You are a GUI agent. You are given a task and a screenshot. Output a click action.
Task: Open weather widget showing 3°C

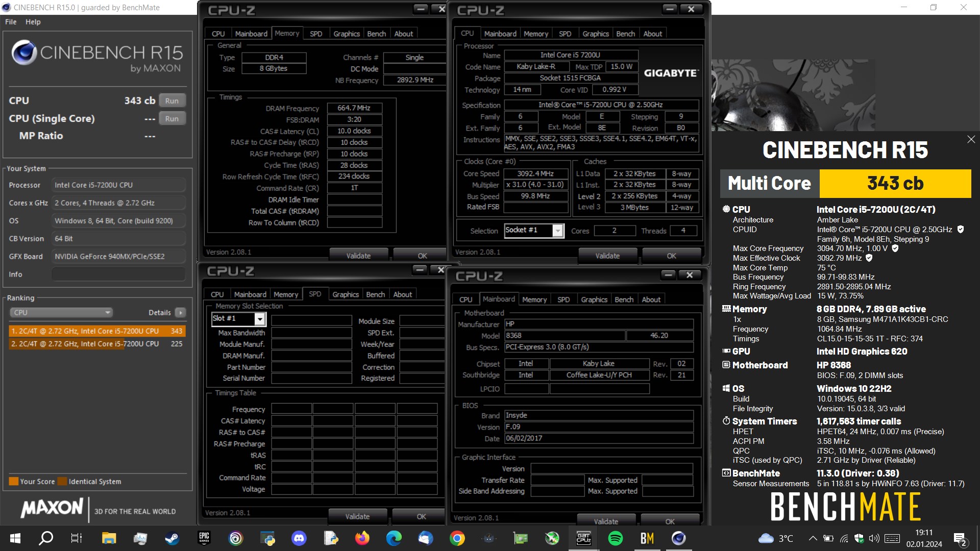tap(776, 538)
